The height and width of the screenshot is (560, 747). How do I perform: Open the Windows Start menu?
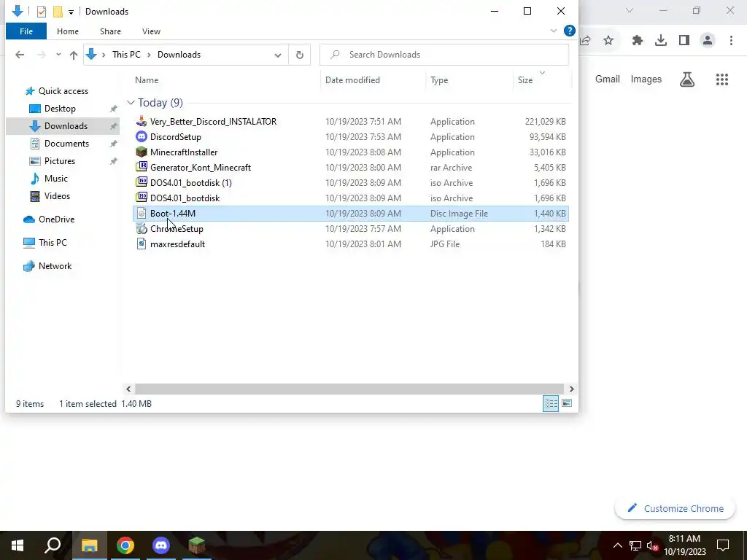(x=18, y=545)
